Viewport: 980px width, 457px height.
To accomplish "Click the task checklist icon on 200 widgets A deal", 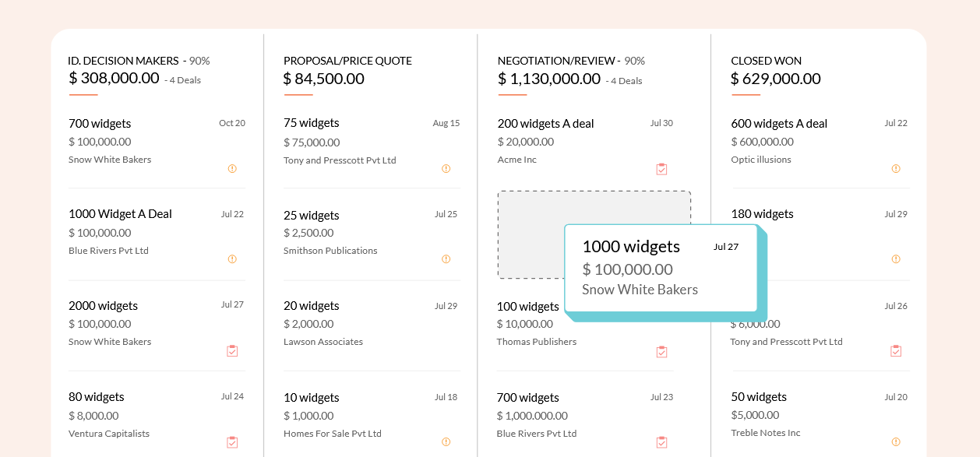I will pos(661,168).
